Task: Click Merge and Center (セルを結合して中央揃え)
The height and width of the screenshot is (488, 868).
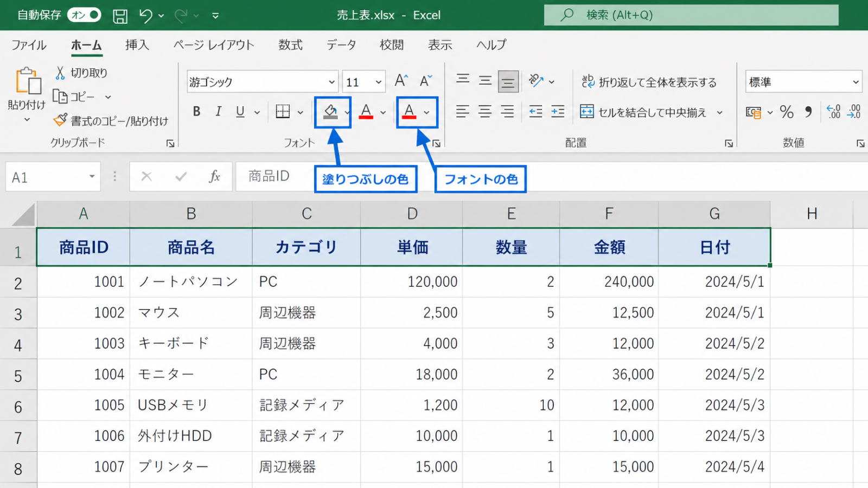Action: (643, 112)
